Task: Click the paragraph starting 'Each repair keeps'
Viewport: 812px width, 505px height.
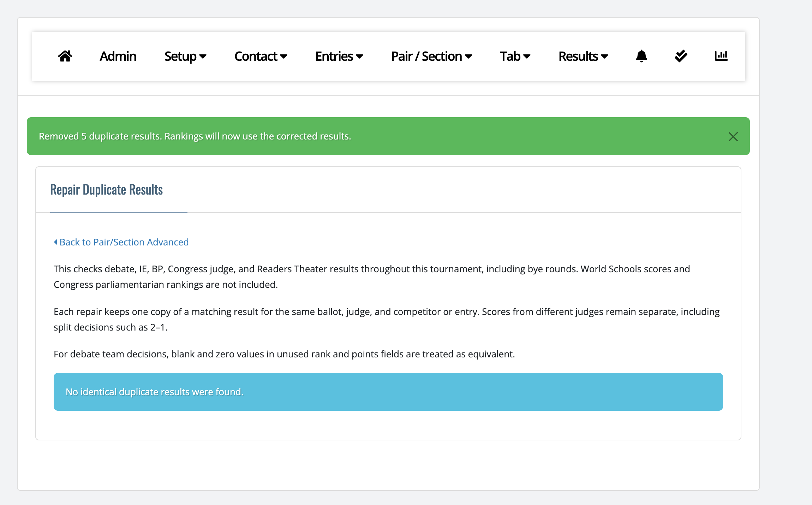Action: pyautogui.click(x=387, y=320)
